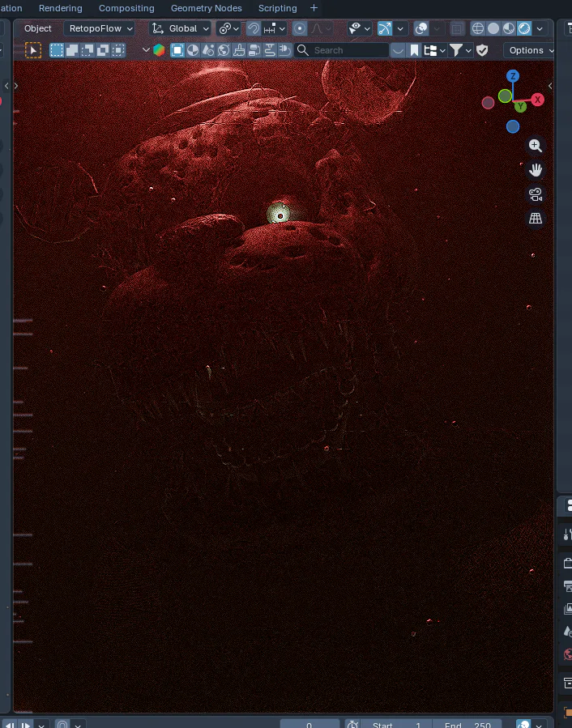This screenshot has height=728, width=572.
Task: Open the Object menu
Action: tap(37, 28)
